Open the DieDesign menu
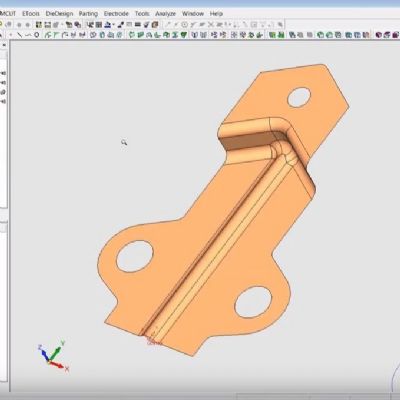 click(59, 14)
